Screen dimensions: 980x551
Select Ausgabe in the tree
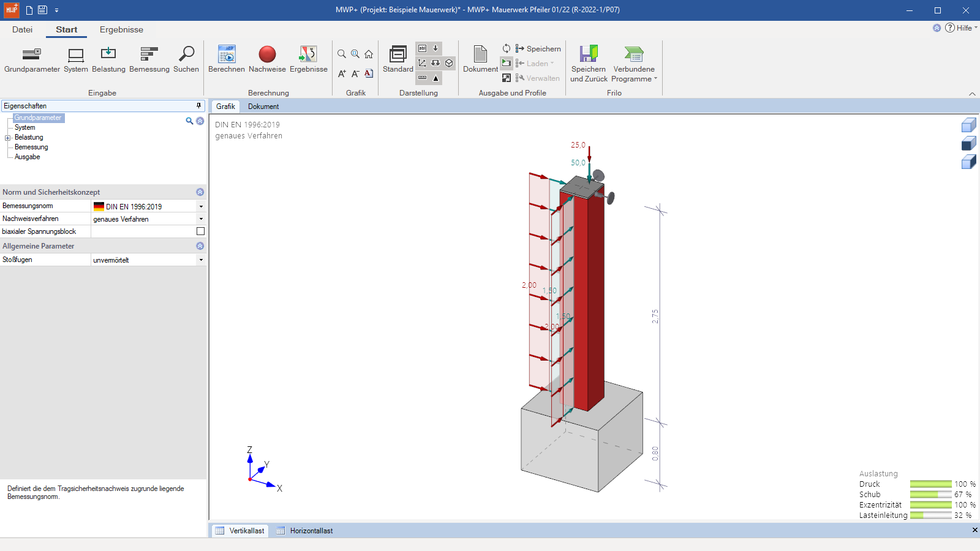click(x=28, y=157)
